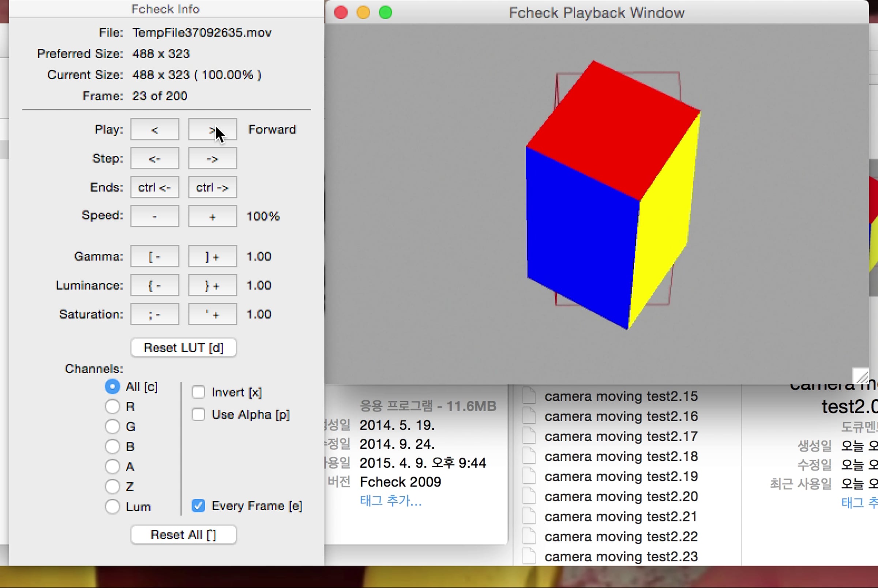Select the Z channel radio button
878x588 pixels.
click(x=112, y=486)
